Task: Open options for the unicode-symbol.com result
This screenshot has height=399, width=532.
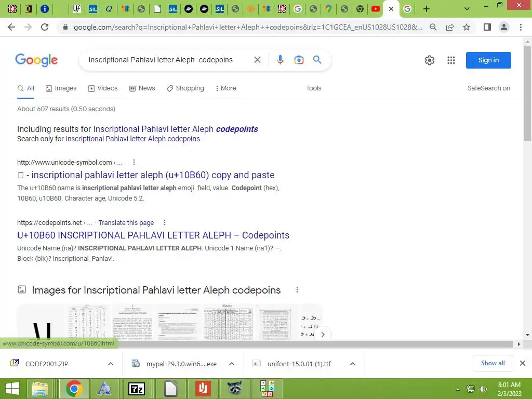Action: click(x=134, y=162)
